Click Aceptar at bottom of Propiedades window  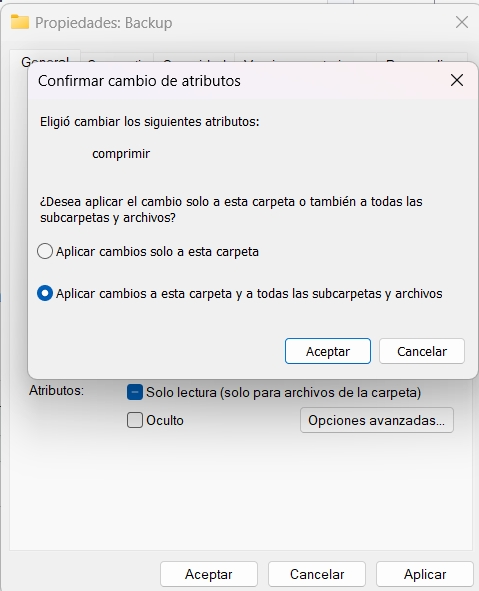(209, 574)
